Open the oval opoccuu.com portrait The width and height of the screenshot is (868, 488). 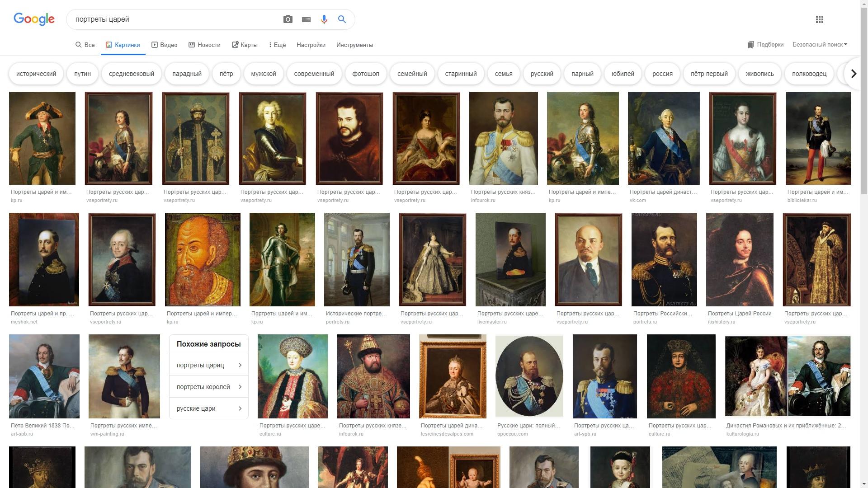(x=529, y=376)
